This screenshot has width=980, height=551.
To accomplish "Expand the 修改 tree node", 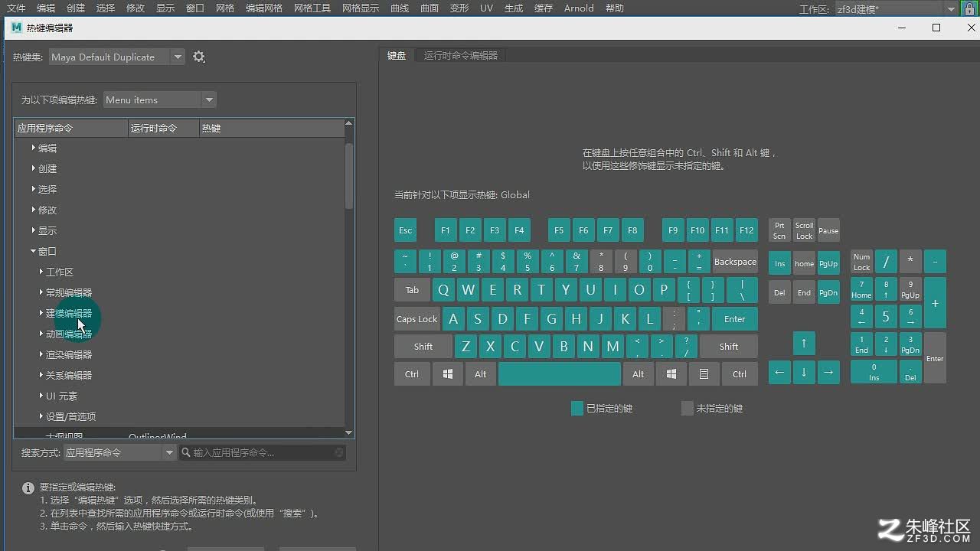I will click(33, 210).
